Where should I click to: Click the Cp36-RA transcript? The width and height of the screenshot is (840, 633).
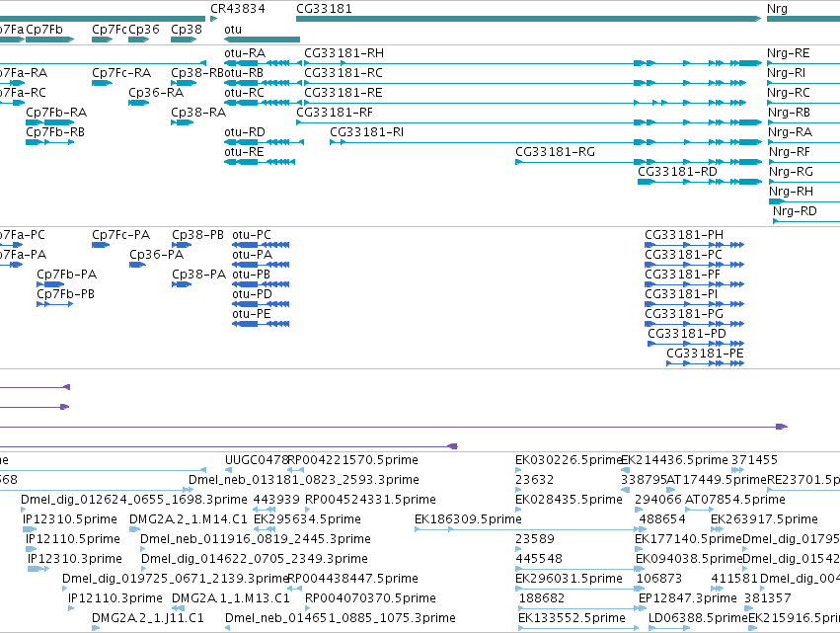(139, 103)
